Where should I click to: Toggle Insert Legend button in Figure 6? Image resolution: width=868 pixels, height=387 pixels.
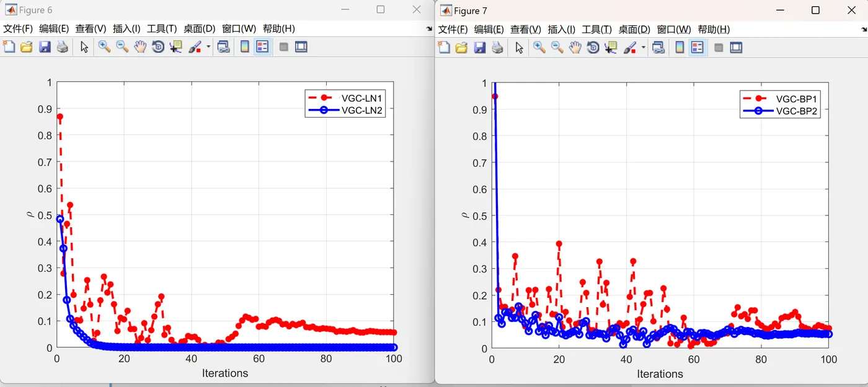click(x=262, y=46)
